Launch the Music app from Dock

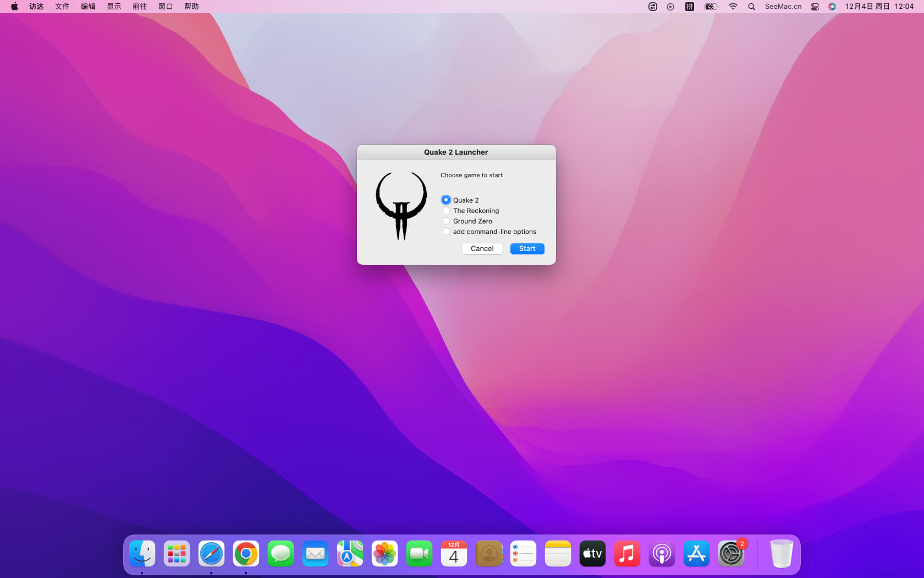[x=627, y=554]
